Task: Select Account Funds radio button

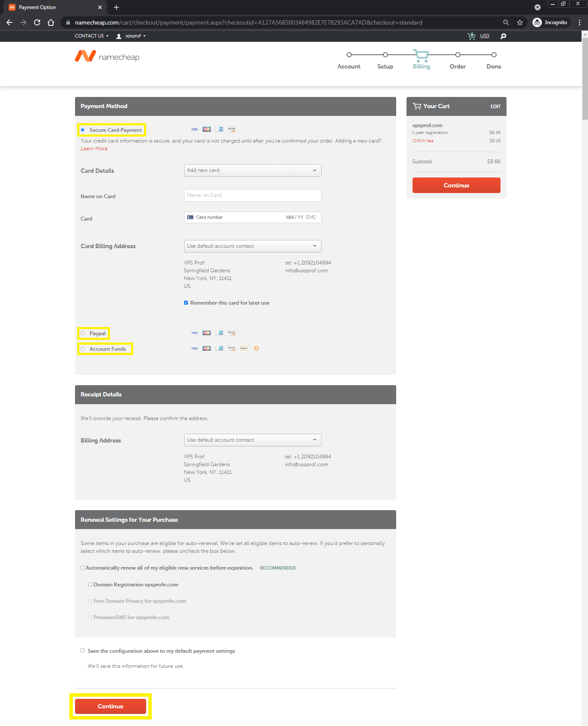Action: point(83,349)
